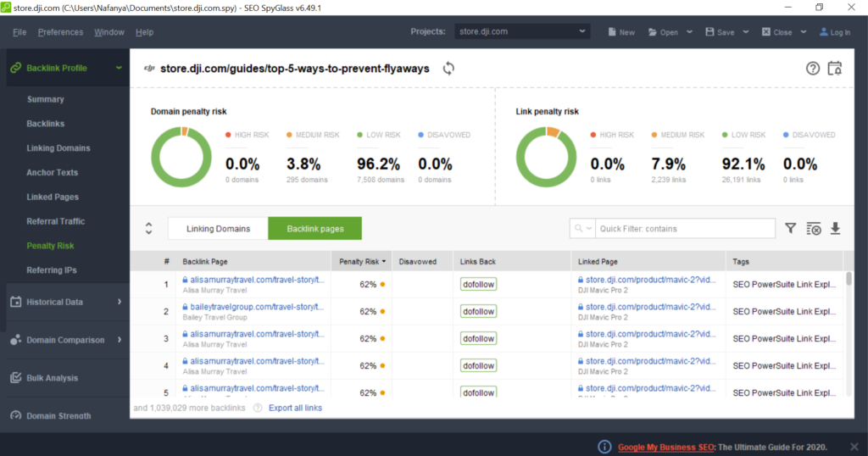Expand the Open button dropdown arrow

coord(689,32)
